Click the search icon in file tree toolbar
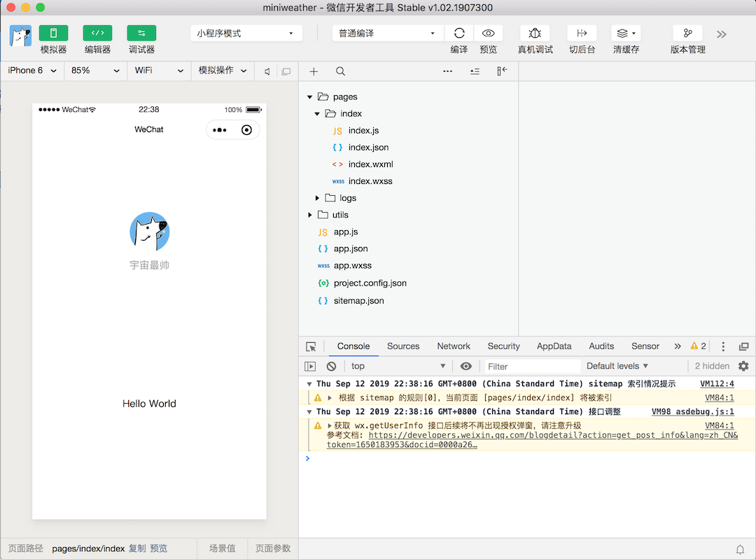Image resolution: width=756 pixels, height=559 pixels. coord(340,71)
